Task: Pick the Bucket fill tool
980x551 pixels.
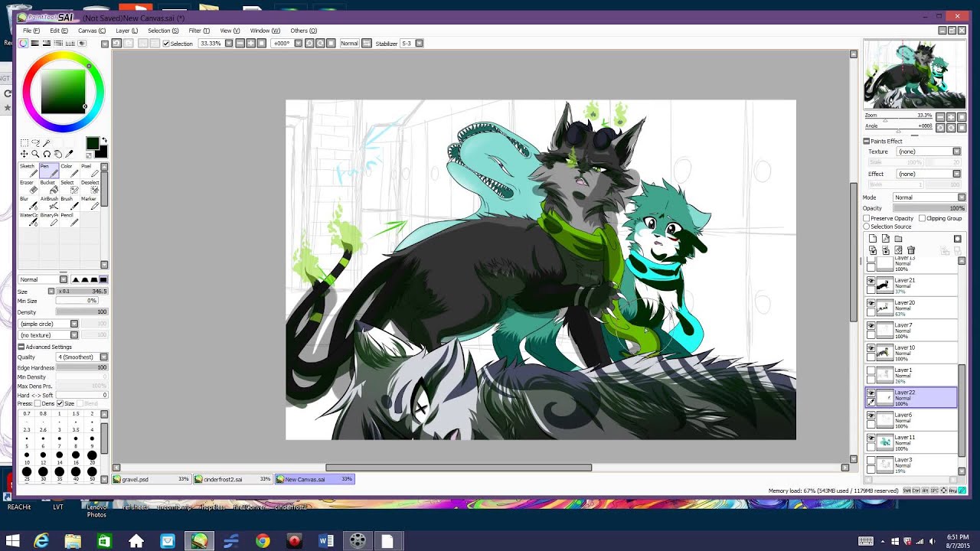Action: pos(49,187)
